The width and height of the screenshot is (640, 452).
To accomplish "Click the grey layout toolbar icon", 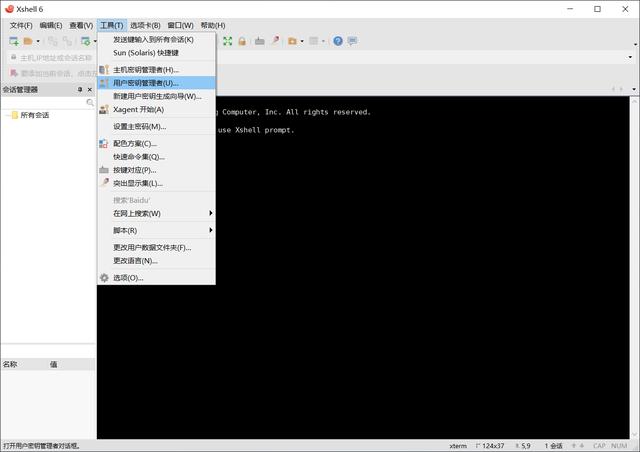I will (x=313, y=41).
